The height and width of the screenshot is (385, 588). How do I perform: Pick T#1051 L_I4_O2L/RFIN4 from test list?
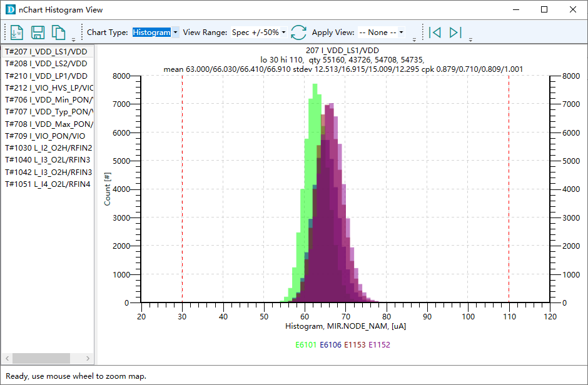[x=48, y=184]
